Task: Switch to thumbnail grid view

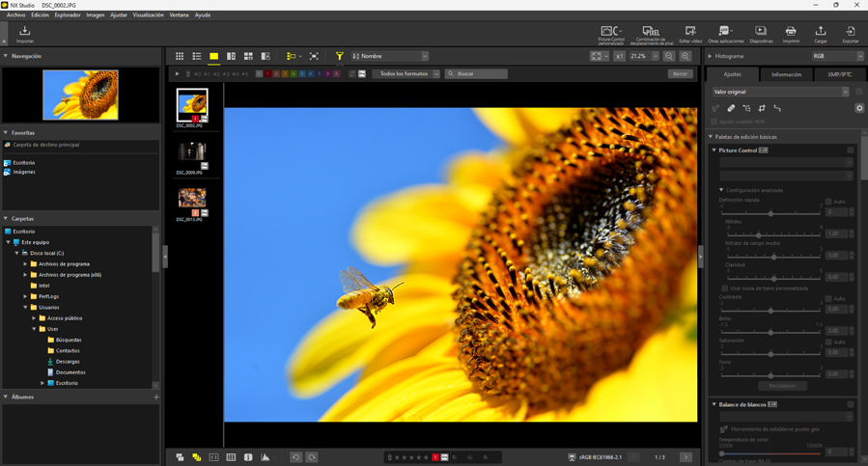Action: pos(180,57)
